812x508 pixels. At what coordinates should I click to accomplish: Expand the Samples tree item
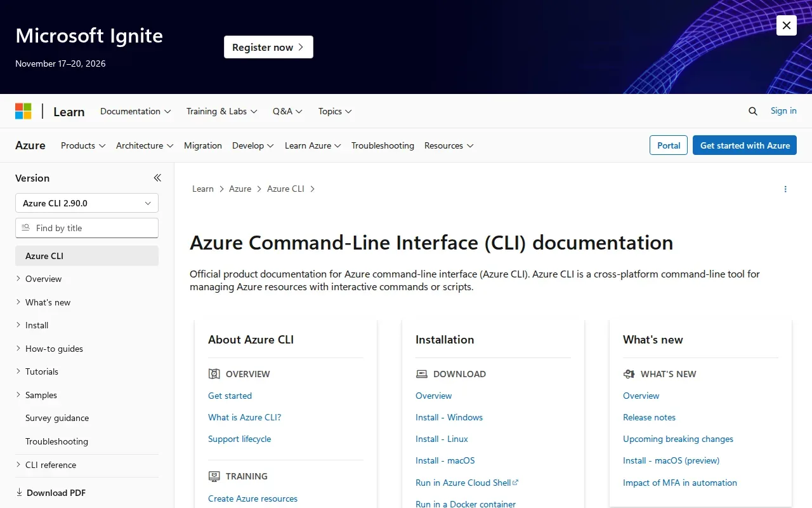87,395
